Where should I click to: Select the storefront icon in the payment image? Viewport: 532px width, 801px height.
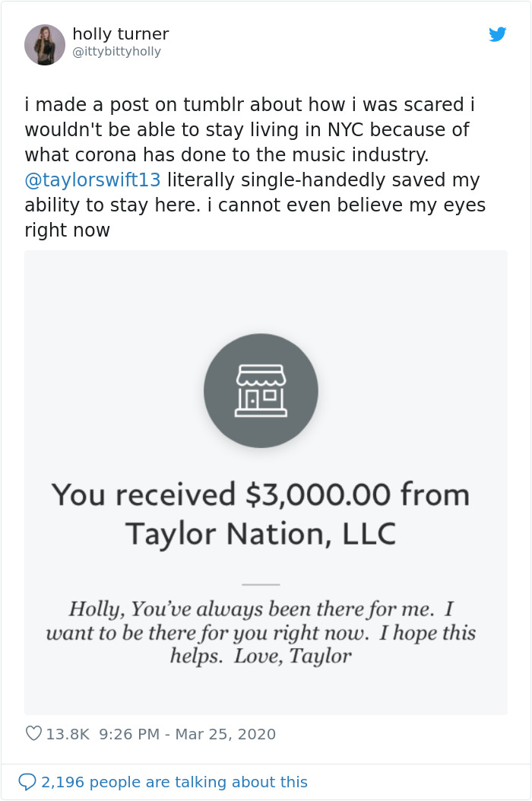(x=261, y=392)
